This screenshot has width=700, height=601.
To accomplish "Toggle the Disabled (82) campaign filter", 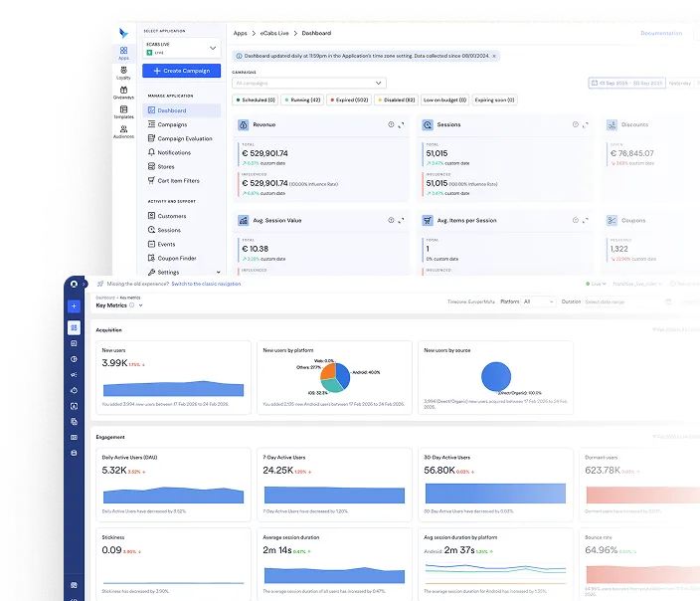I will tap(397, 100).
